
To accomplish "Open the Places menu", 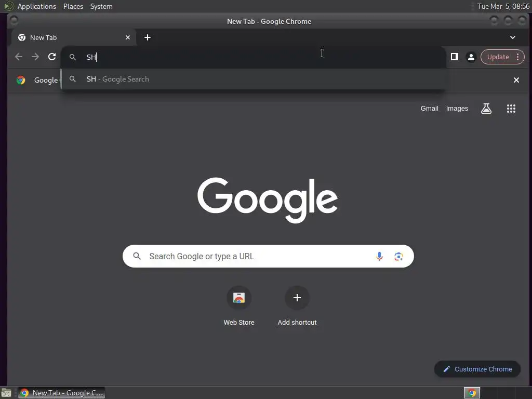I will tap(73, 6).
